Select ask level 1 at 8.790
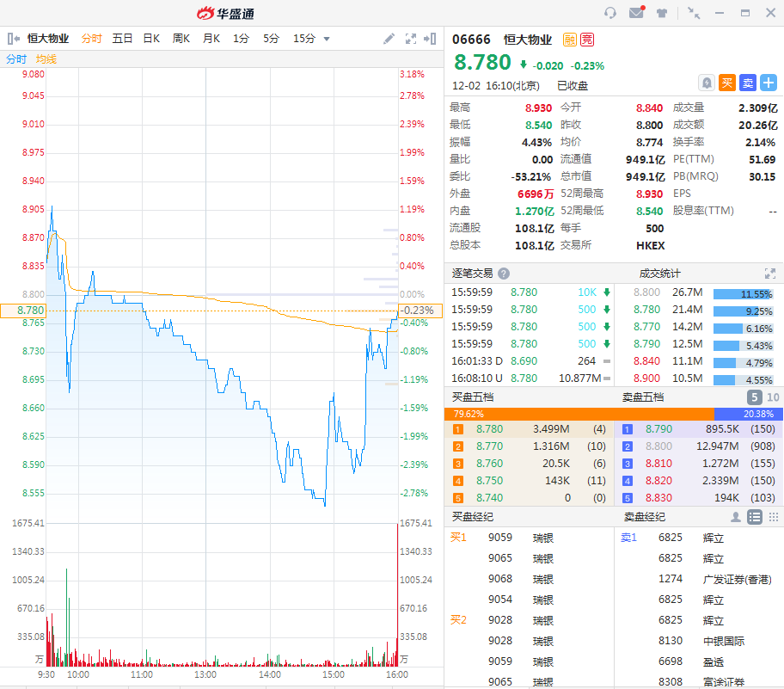This screenshot has width=784, height=689. coord(699,429)
